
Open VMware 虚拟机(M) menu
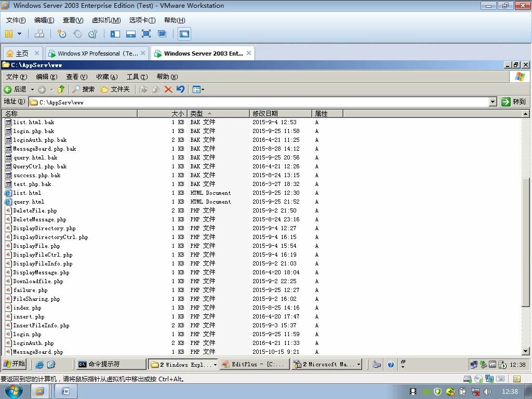pyautogui.click(x=106, y=20)
